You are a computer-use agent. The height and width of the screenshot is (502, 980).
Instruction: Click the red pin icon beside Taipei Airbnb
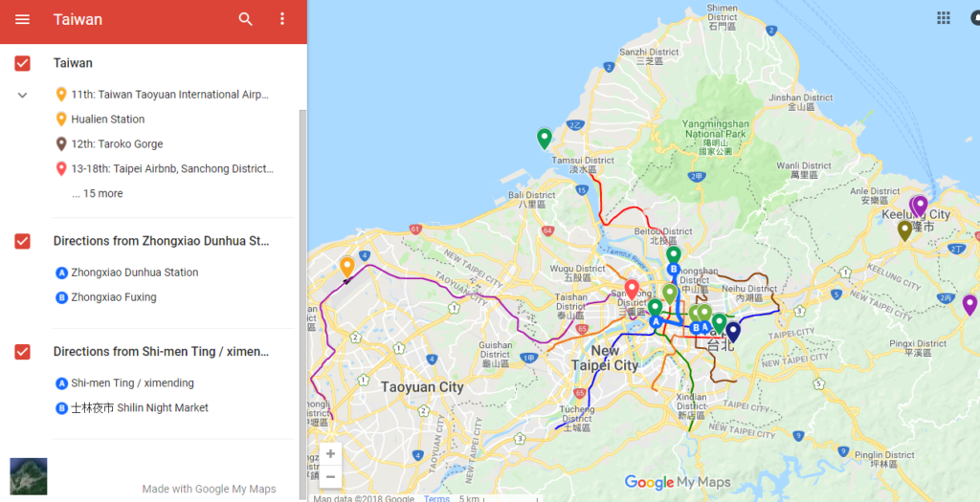[61, 168]
